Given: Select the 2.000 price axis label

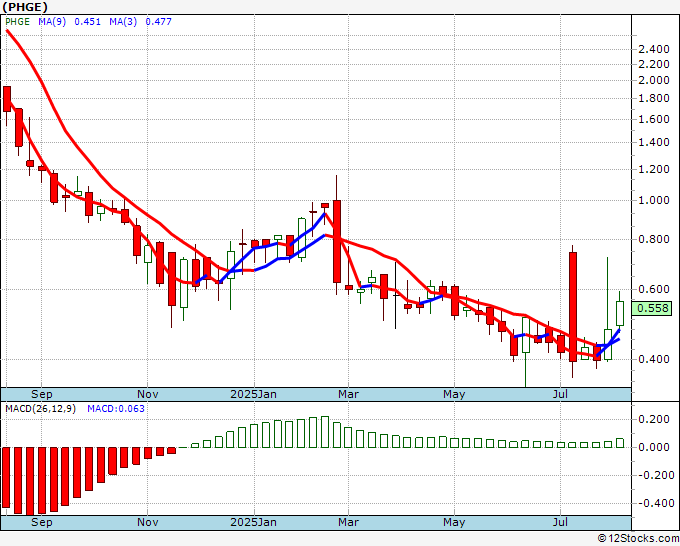Looking at the screenshot, I should tap(654, 80).
